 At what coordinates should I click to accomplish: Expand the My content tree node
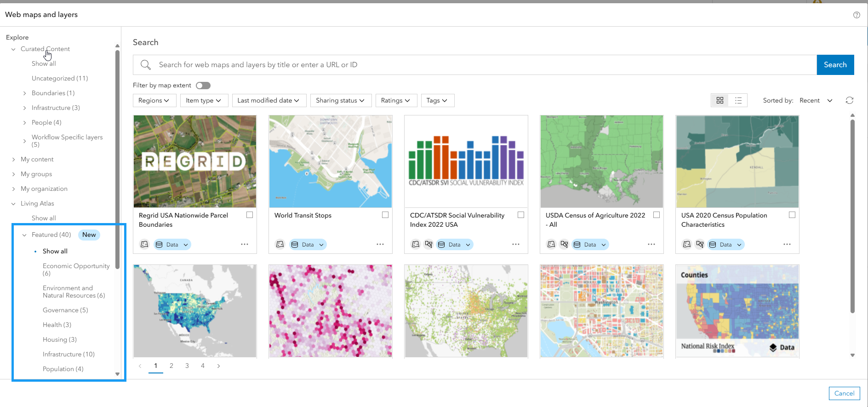coord(13,160)
